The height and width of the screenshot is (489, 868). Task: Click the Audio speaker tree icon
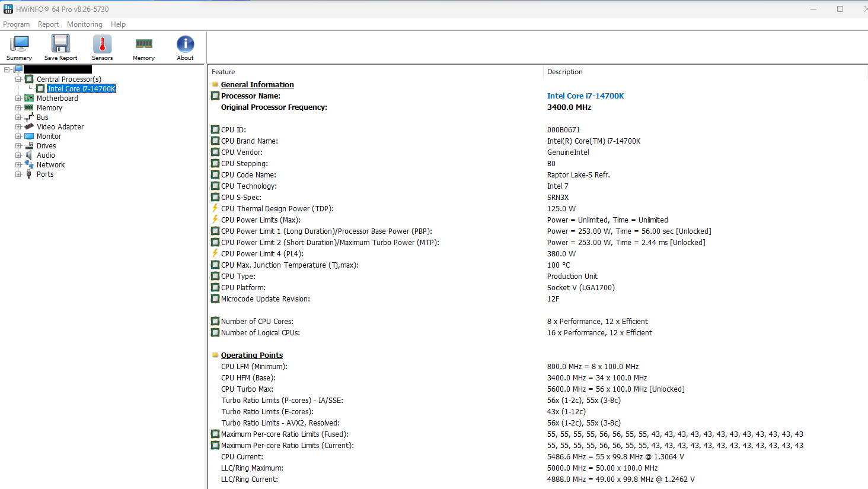click(x=29, y=155)
